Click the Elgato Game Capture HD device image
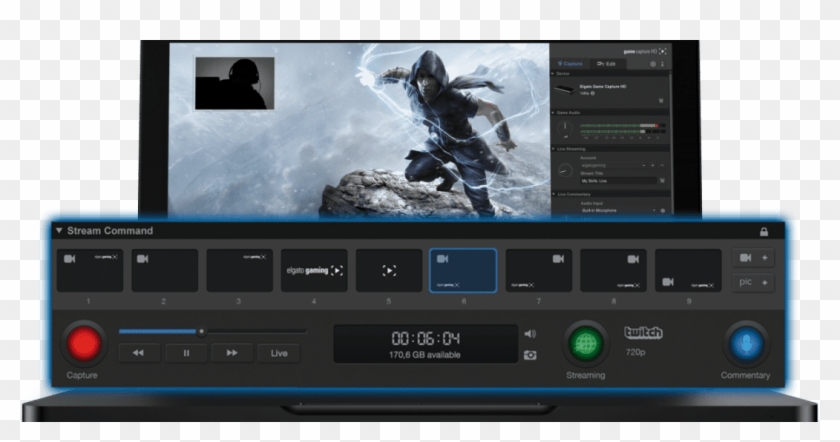Viewport: 840px width, 442px height. point(565,89)
